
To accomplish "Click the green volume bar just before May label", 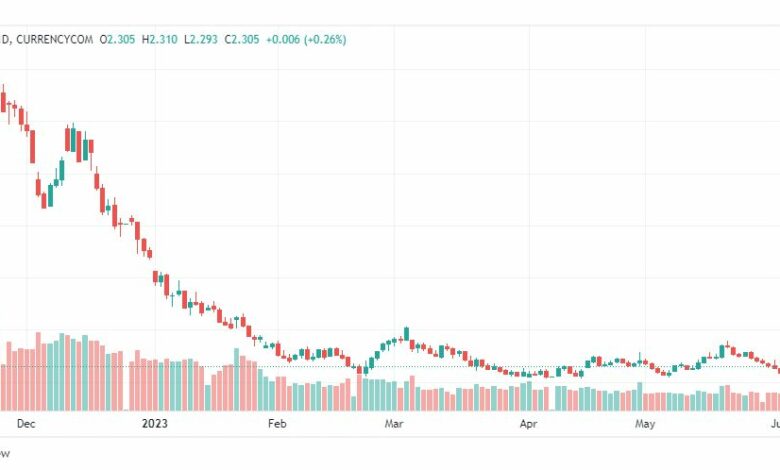I will (640, 396).
